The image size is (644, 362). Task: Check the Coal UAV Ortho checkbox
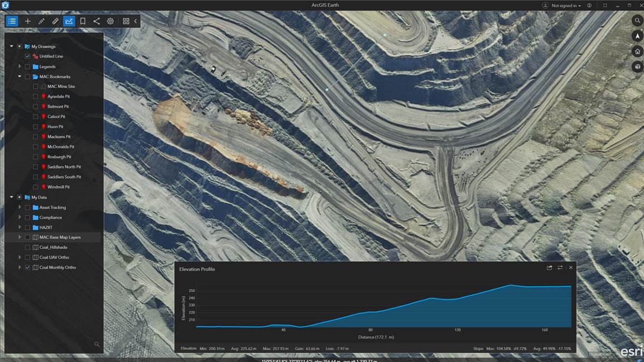[27, 257]
